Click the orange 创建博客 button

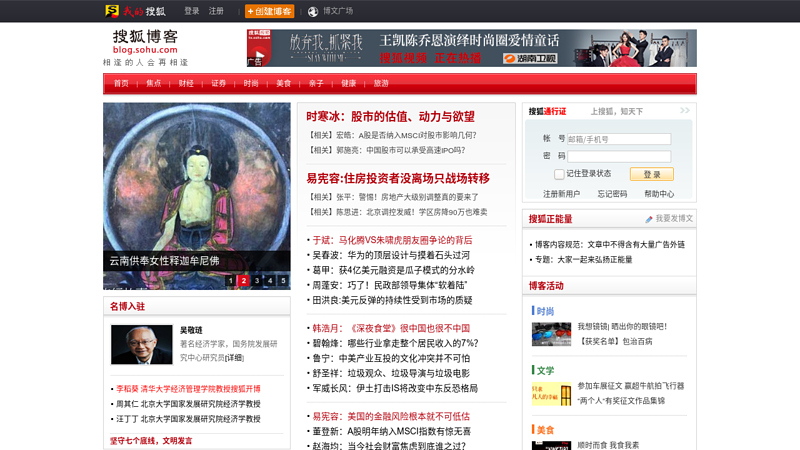point(269,11)
